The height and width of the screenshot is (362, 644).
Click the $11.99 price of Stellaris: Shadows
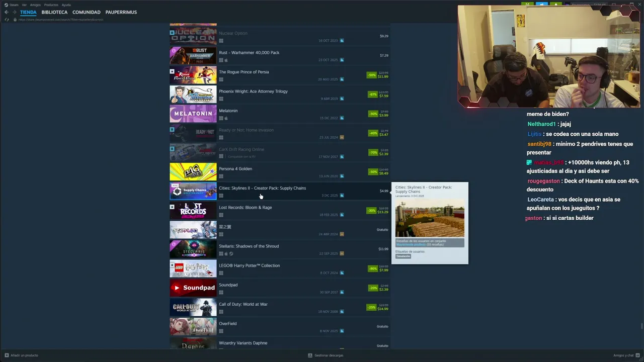[x=383, y=249]
